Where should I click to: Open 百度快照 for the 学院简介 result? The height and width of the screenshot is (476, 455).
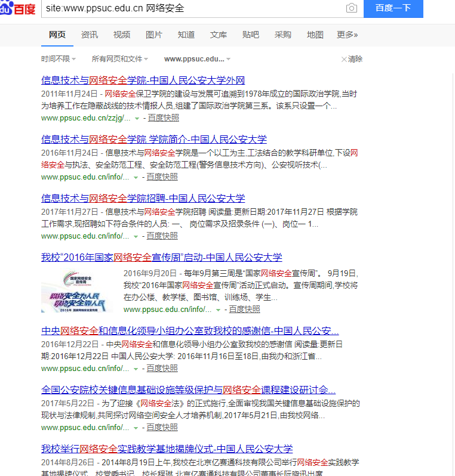pyautogui.click(x=162, y=177)
